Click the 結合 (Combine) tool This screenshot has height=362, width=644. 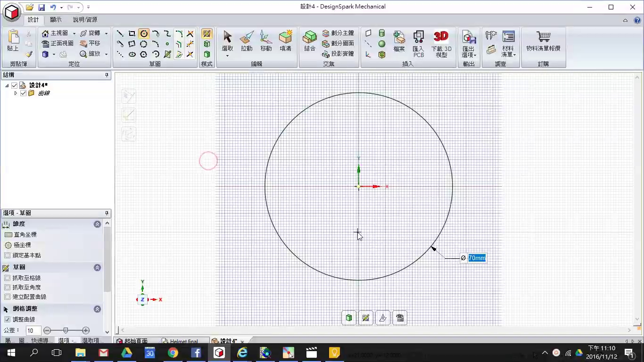click(x=310, y=41)
